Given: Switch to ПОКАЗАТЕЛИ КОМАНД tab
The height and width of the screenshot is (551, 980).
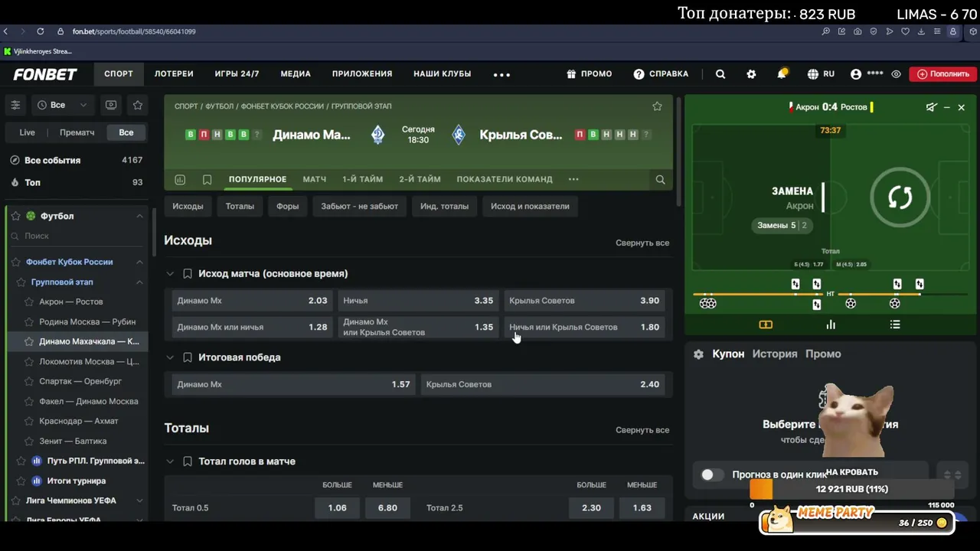Looking at the screenshot, I should point(505,179).
